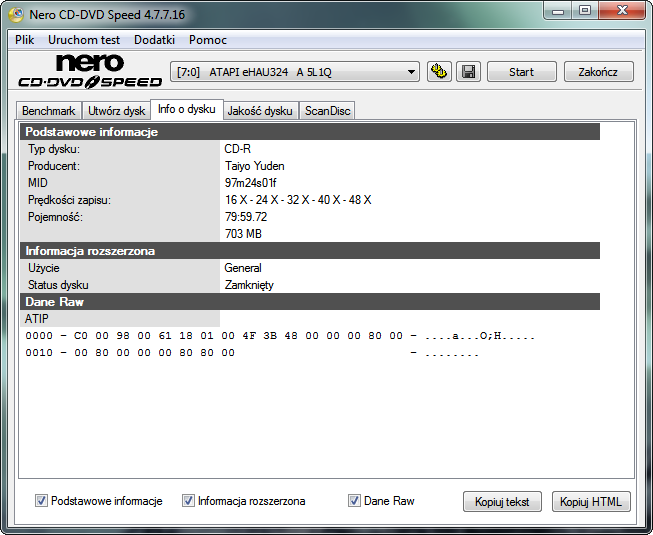Click the Typ dysku label
This screenshot has width=653, height=535.
point(54,149)
